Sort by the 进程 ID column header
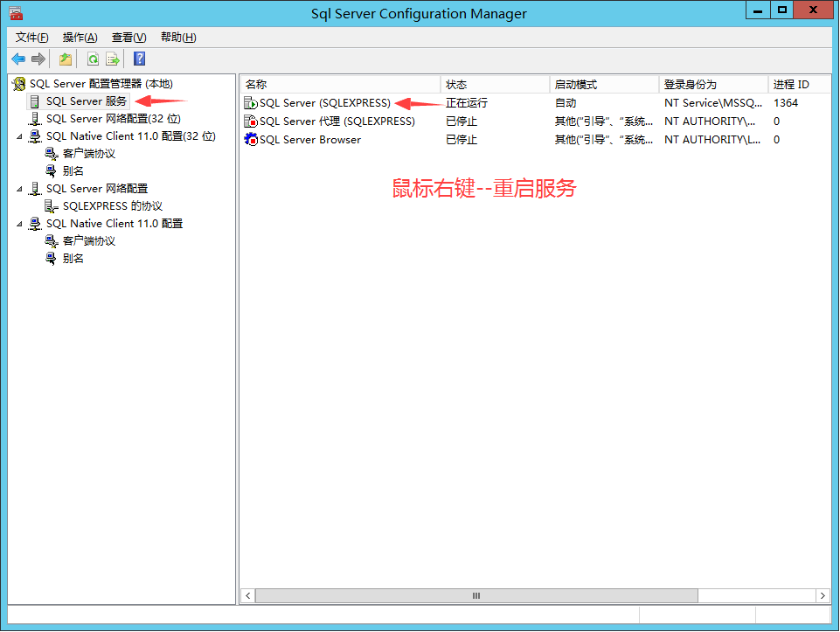840x632 pixels. point(799,85)
